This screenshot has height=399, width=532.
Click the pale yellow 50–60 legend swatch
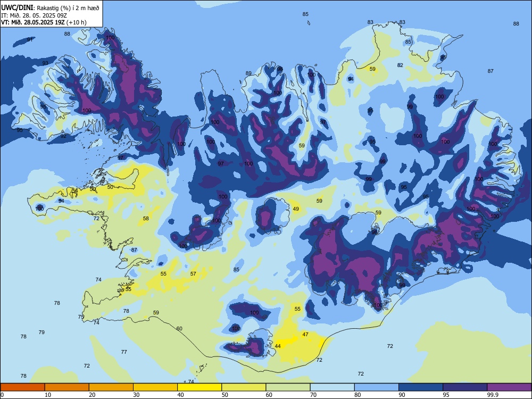point(244,387)
